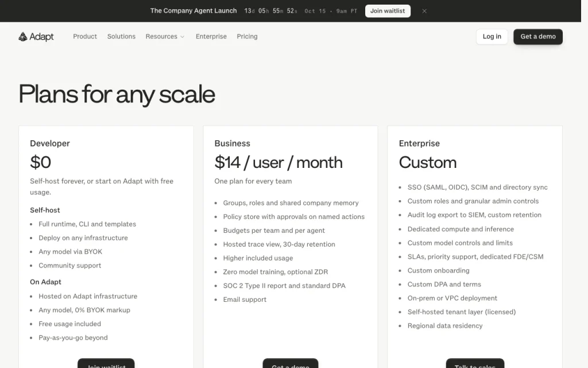Viewport: 588px width, 368px height.
Task: Click SOC 2 Type II report item
Action: click(x=284, y=286)
